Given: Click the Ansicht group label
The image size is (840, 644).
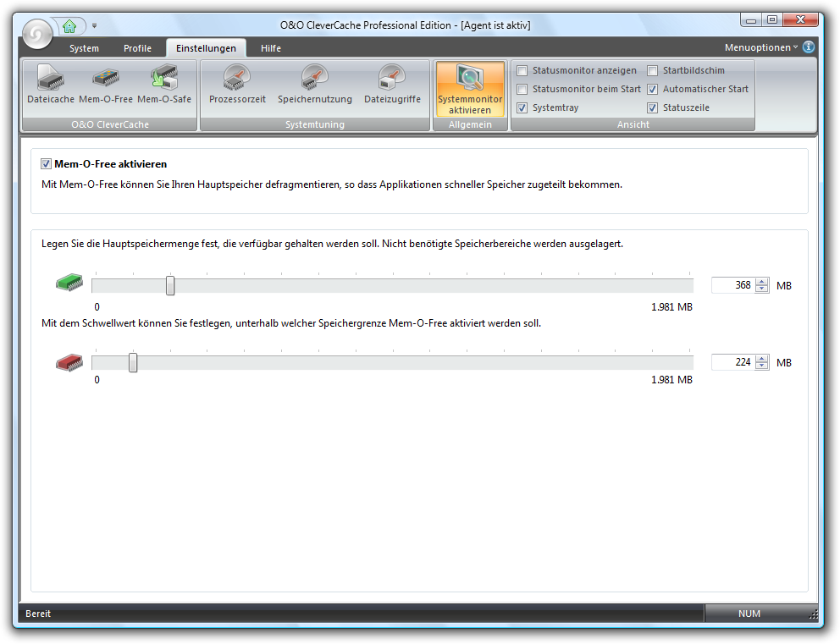Looking at the screenshot, I should pos(633,124).
